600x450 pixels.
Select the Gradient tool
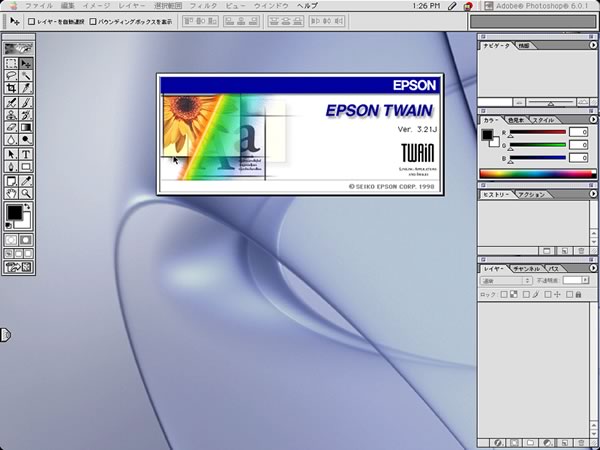pyautogui.click(x=26, y=127)
